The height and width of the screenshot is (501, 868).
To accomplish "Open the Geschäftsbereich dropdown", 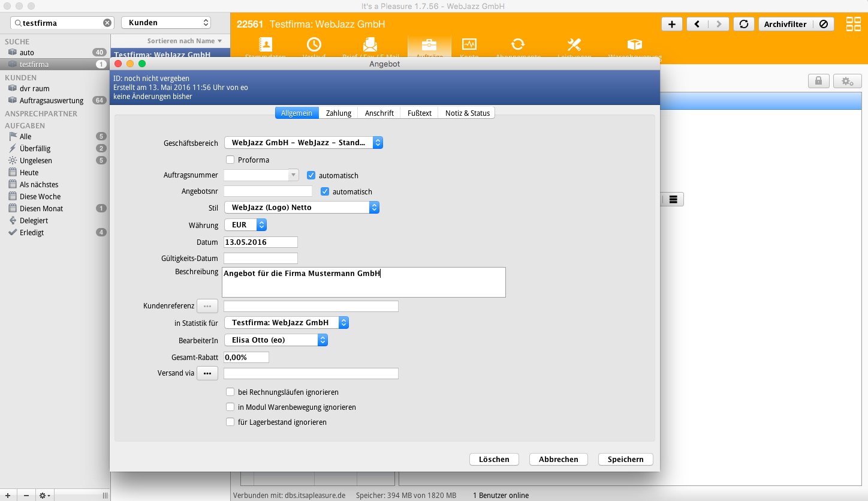I will [x=303, y=143].
